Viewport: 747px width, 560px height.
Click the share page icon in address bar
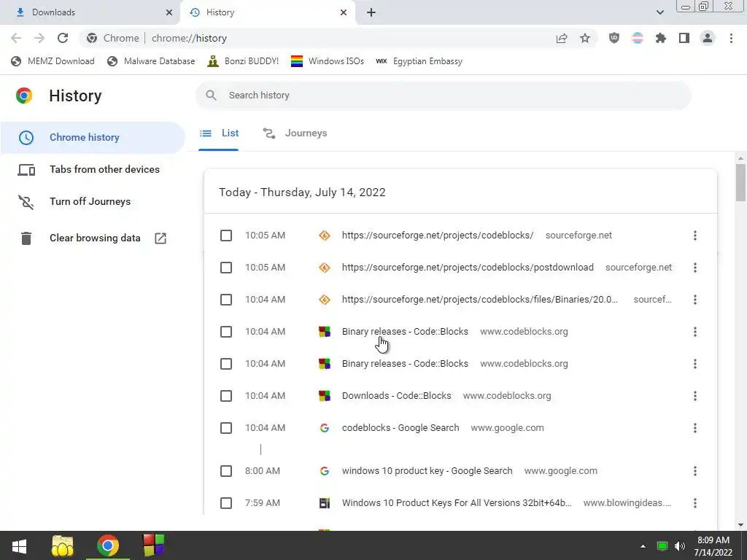coord(562,38)
